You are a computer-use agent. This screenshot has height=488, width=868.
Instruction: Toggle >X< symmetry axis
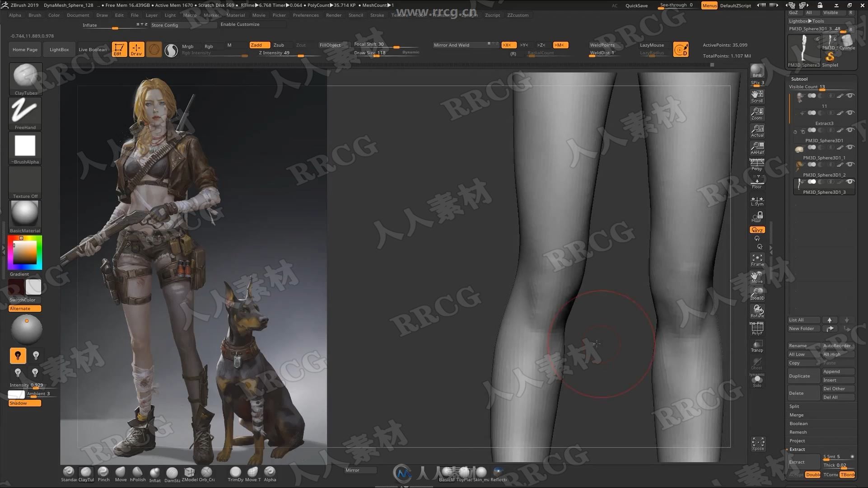point(508,45)
